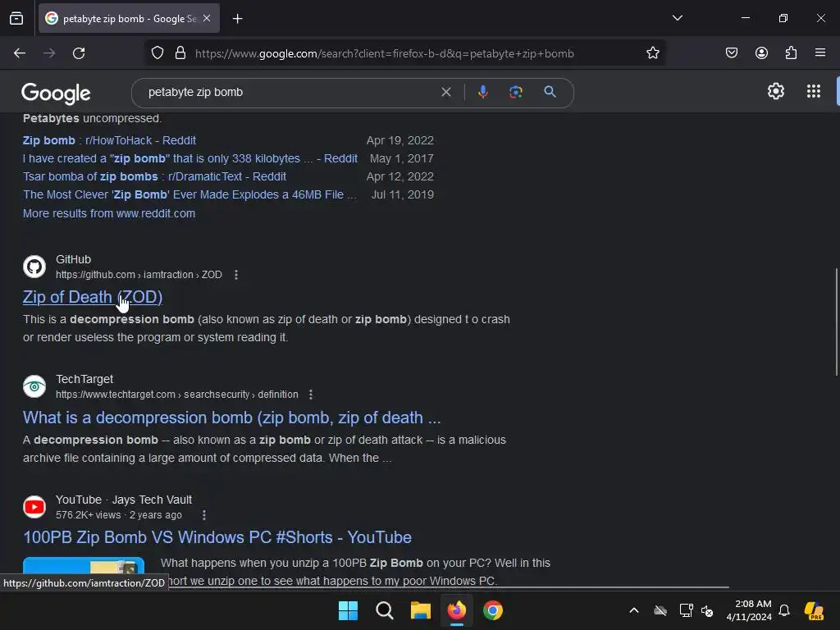Screen dimensions: 840x630
Task: Clear the search query with X
Action: (445, 92)
